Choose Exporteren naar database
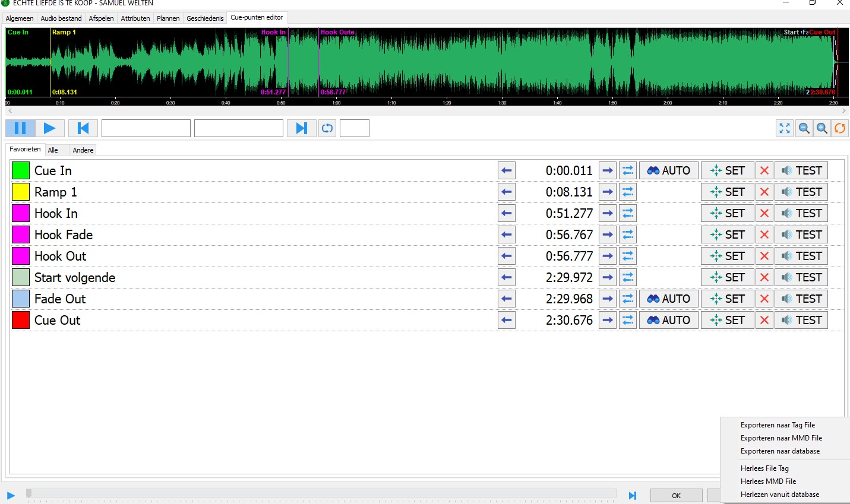 click(x=780, y=451)
